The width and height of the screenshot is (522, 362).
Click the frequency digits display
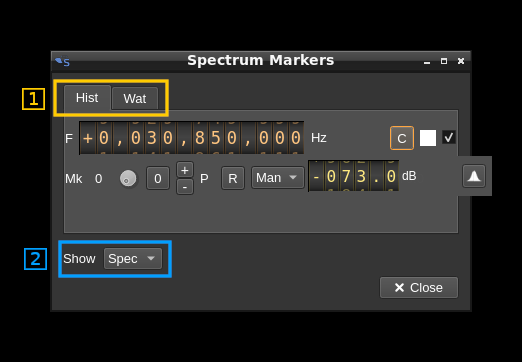[191, 138]
